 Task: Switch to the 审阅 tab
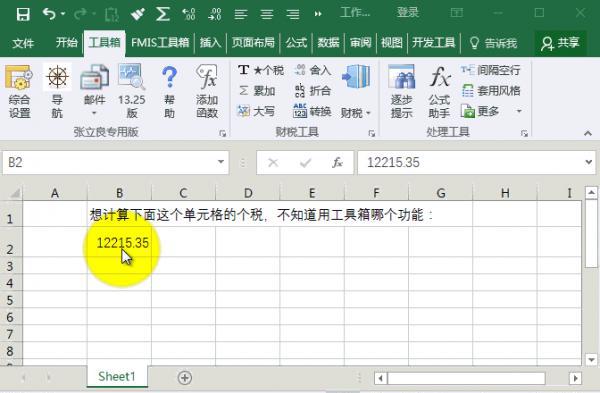(x=360, y=42)
